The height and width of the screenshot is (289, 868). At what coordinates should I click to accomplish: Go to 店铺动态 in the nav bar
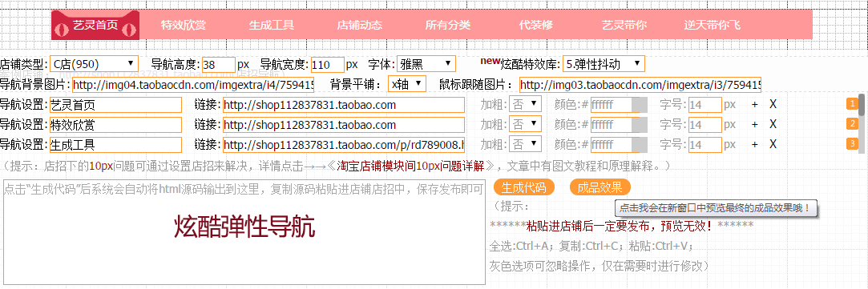click(359, 25)
